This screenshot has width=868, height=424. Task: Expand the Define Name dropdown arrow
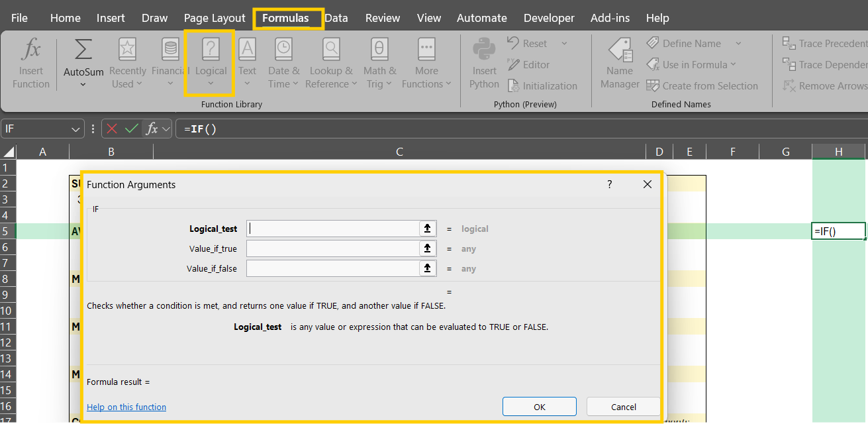(x=738, y=44)
